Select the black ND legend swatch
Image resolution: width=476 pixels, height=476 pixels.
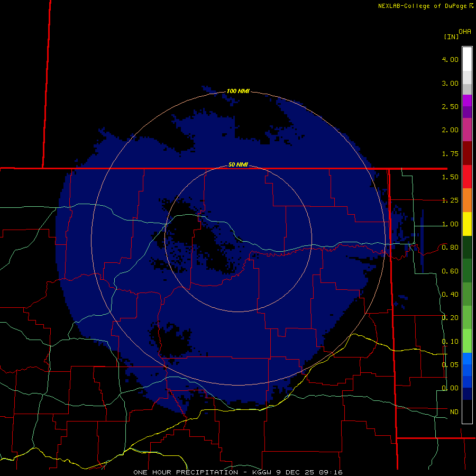click(467, 411)
